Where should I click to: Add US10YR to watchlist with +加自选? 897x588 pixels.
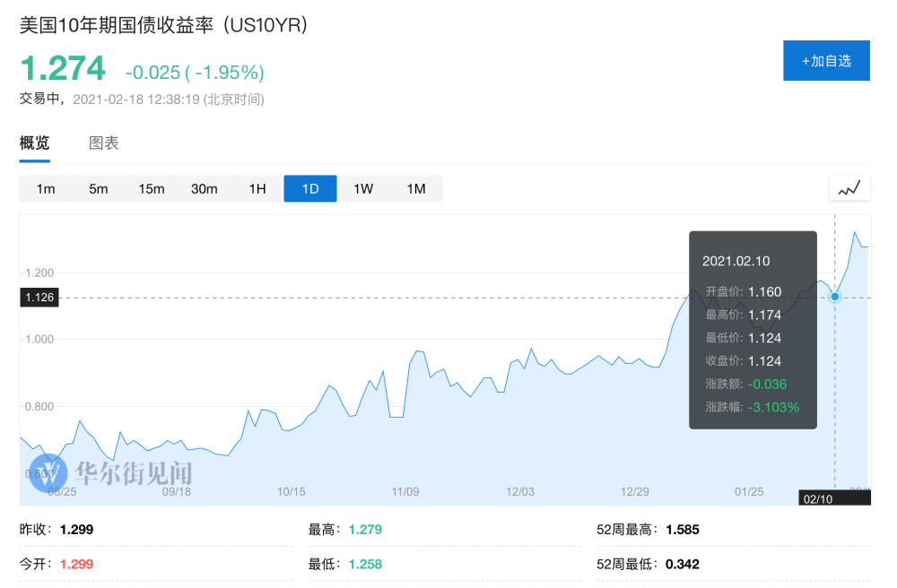(826, 61)
